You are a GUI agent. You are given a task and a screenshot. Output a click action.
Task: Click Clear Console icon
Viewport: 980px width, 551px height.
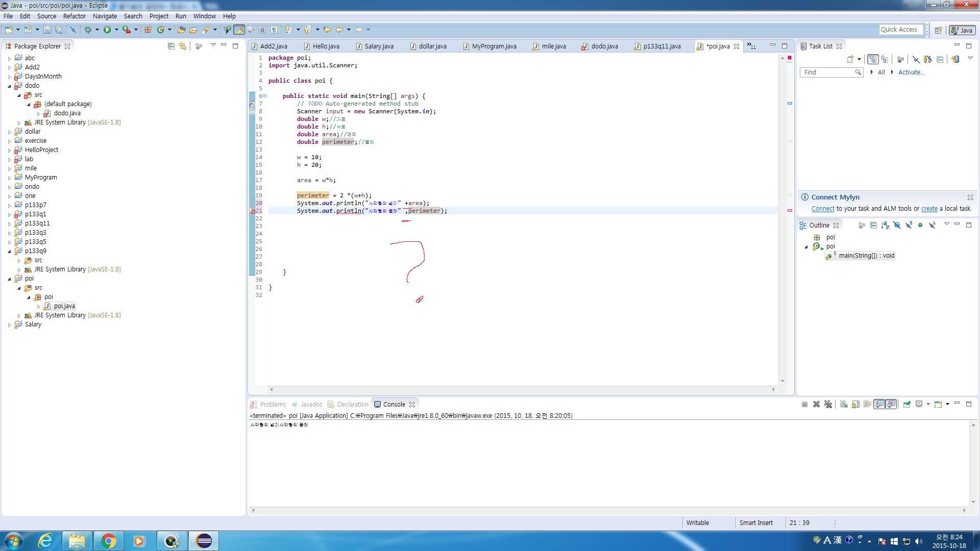(844, 404)
